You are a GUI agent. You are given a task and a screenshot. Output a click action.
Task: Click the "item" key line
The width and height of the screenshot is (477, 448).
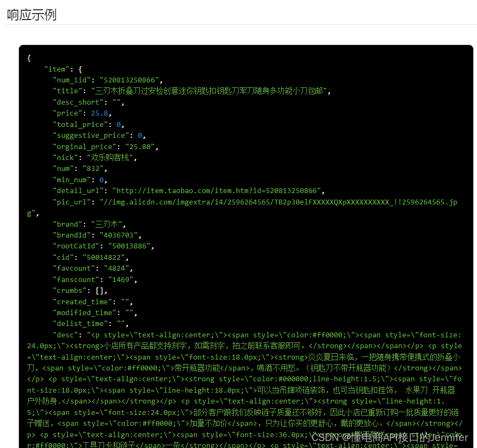[63, 69]
